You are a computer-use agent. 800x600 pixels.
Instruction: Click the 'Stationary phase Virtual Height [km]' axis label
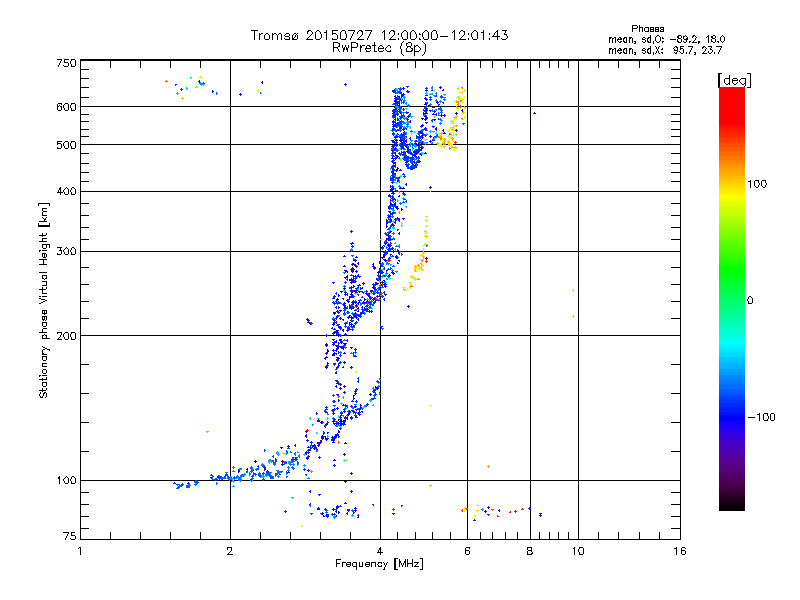pos(44,300)
